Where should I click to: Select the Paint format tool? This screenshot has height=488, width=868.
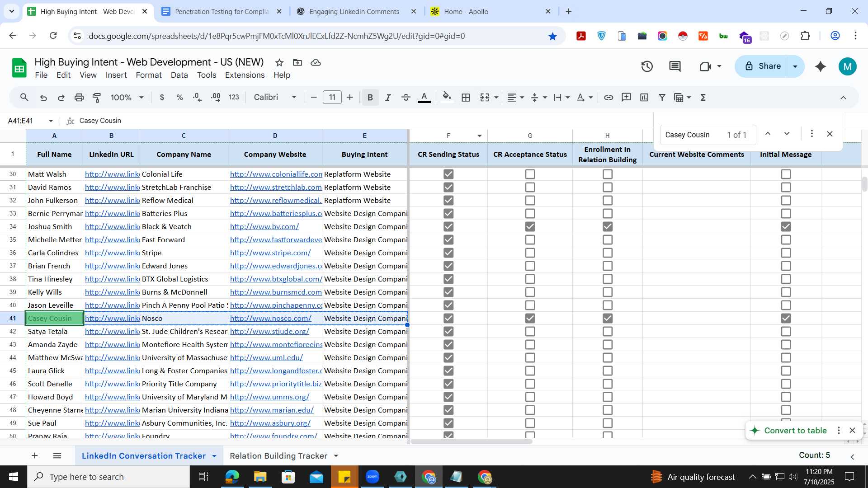tap(97, 97)
